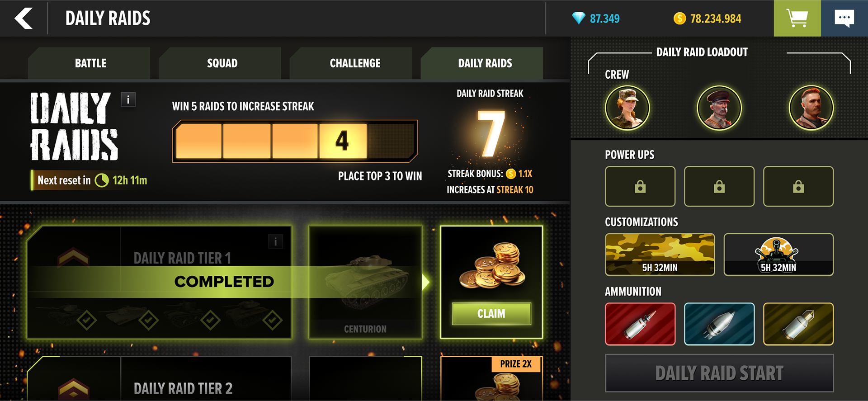Open the Daily Raid Tier 2 card
Screen dimensions: 868x401
coord(159,379)
